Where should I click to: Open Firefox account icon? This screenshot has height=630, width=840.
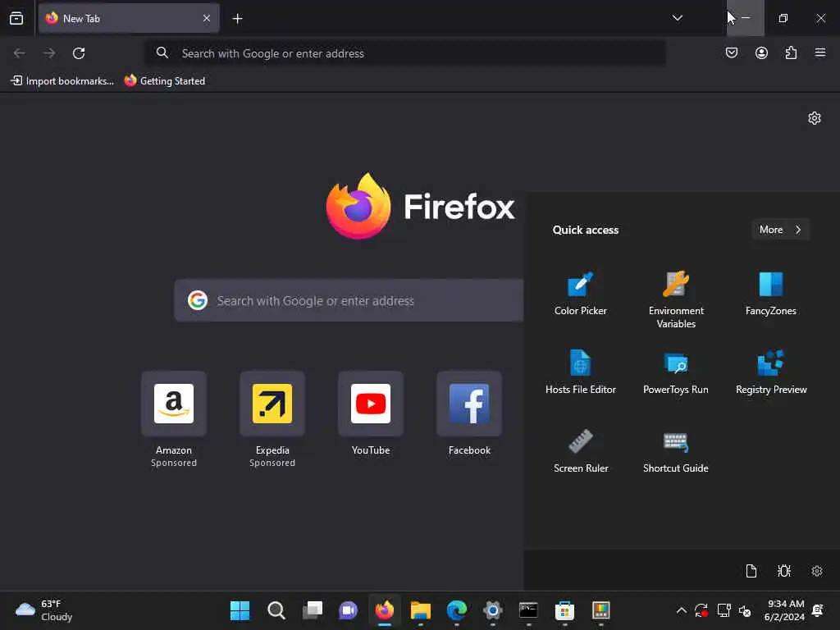[760, 52]
